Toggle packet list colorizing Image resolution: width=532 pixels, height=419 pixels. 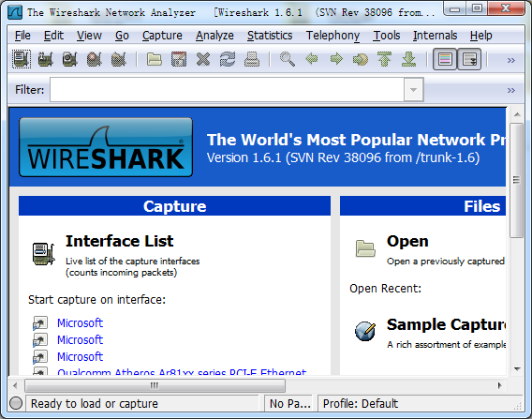tap(445, 59)
